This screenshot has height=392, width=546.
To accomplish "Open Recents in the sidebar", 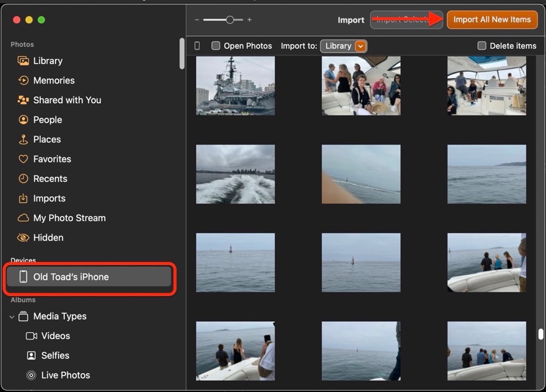I will (x=50, y=178).
